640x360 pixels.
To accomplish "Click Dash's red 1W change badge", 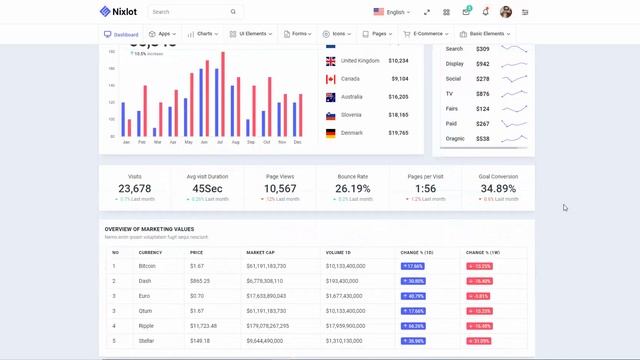I will point(480,281).
